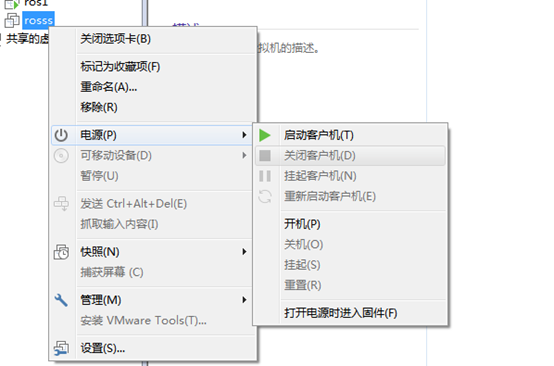This screenshot has width=554, height=366.
Task: Click the snapshot clock icon beside 快照(N)
Action: pyautogui.click(x=61, y=252)
